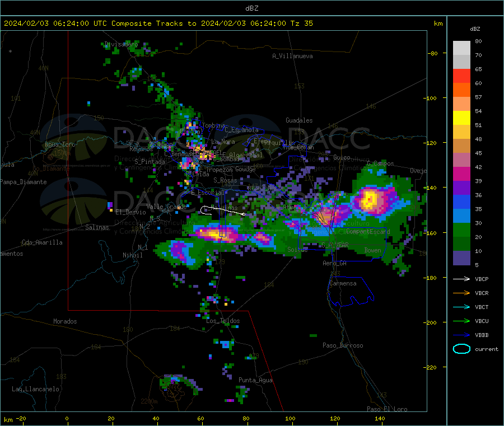Click the 'Paso_El_Loro' map label
This screenshot has height=426, width=504.
tap(387, 409)
